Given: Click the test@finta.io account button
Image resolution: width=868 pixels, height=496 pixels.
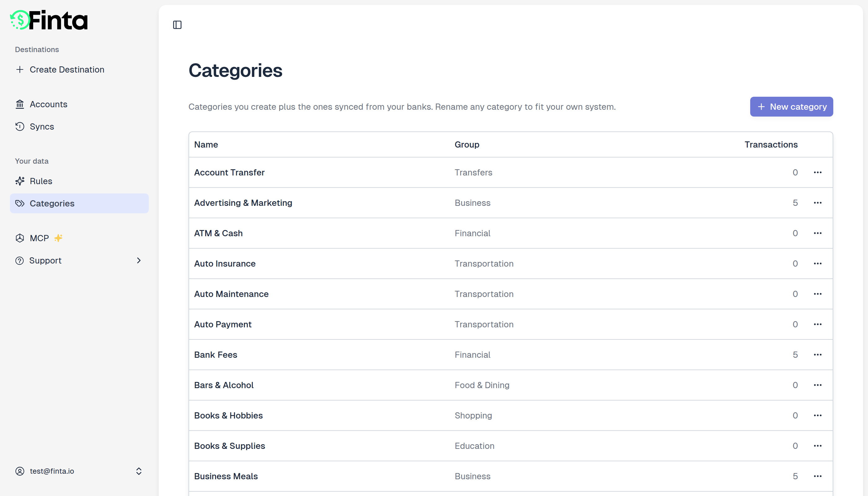Looking at the screenshot, I should pyautogui.click(x=79, y=471).
